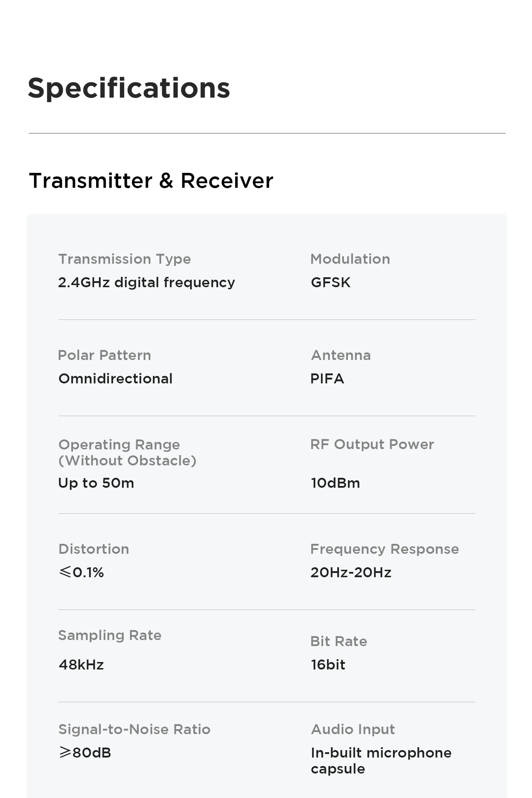
Task: Click the Specifications heading
Action: coord(129,88)
